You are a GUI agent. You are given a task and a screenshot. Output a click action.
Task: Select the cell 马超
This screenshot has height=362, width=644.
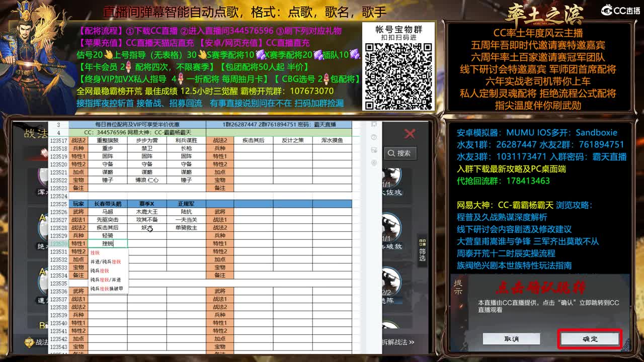click(108, 212)
